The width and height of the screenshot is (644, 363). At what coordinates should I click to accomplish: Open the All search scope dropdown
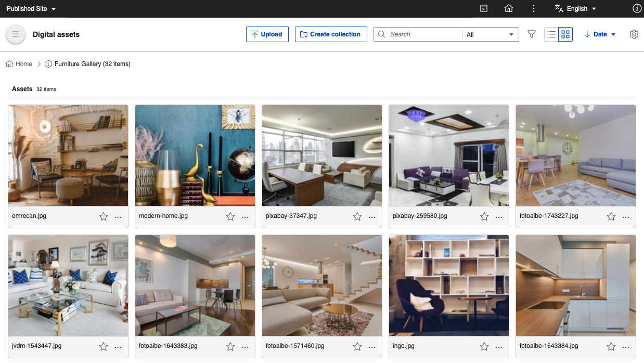coord(490,34)
